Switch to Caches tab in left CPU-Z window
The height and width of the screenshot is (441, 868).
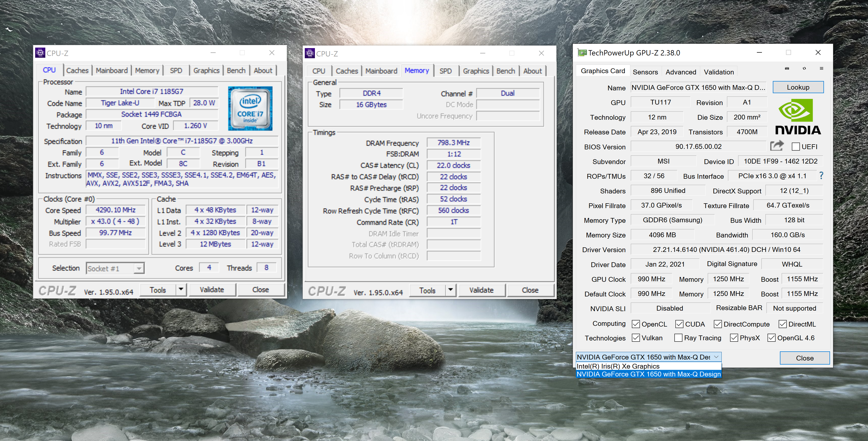click(x=77, y=70)
